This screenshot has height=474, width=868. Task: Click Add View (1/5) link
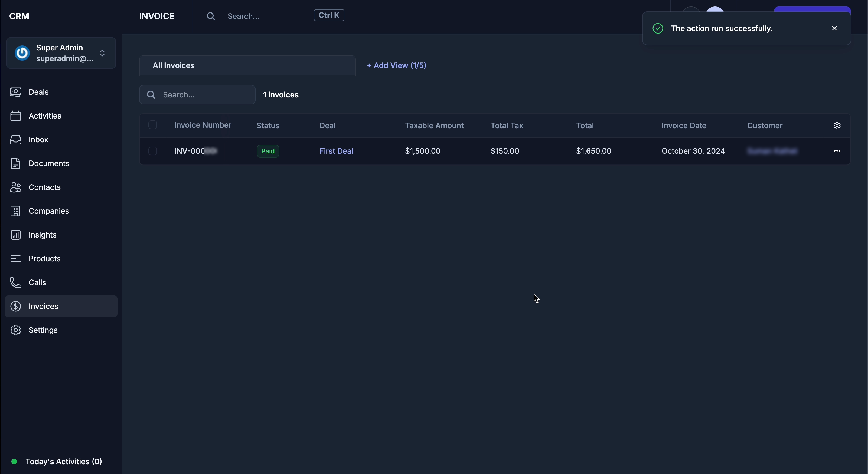(396, 66)
